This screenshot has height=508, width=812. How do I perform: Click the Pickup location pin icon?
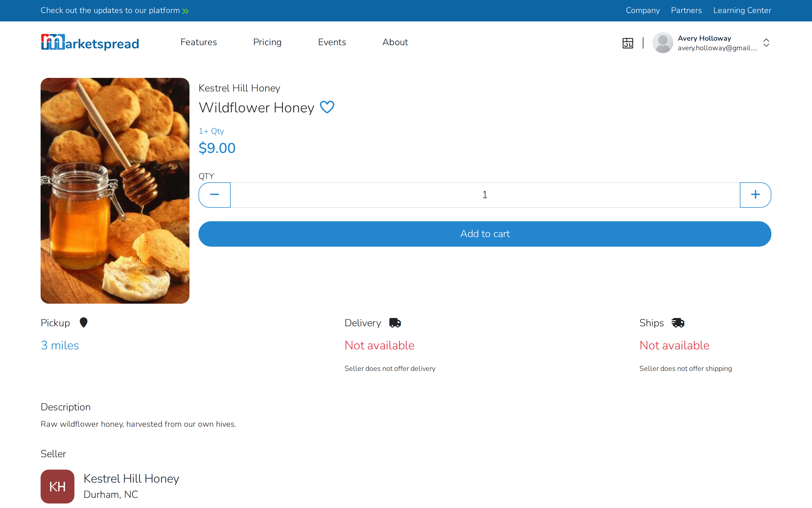pos(83,323)
